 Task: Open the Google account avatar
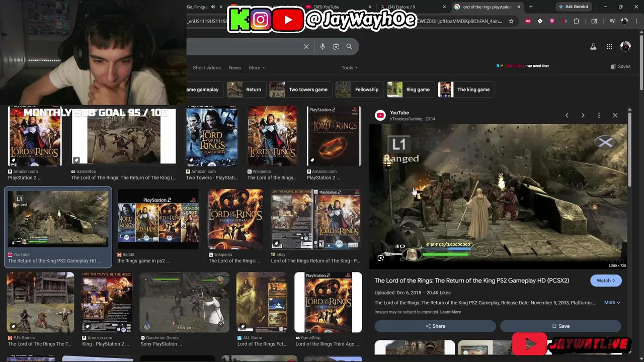click(x=625, y=46)
